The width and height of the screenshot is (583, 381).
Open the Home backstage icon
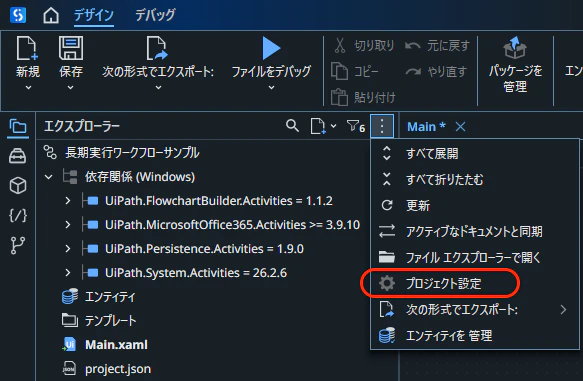51,16
